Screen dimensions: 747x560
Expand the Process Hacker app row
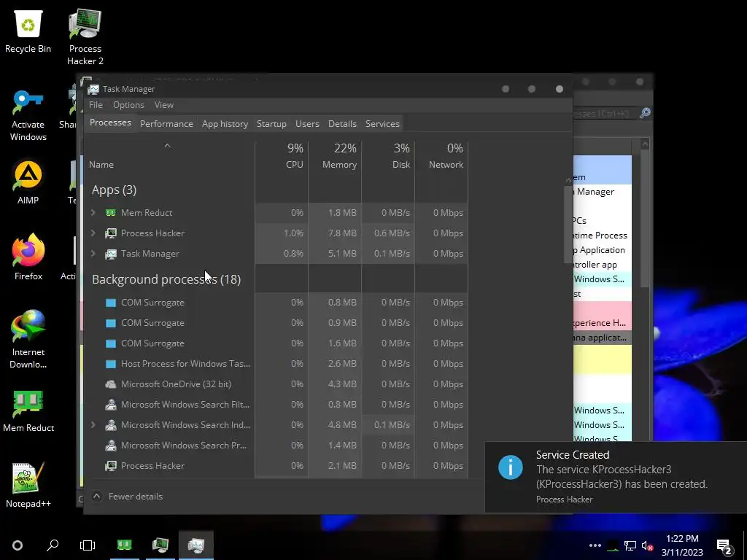click(x=93, y=233)
